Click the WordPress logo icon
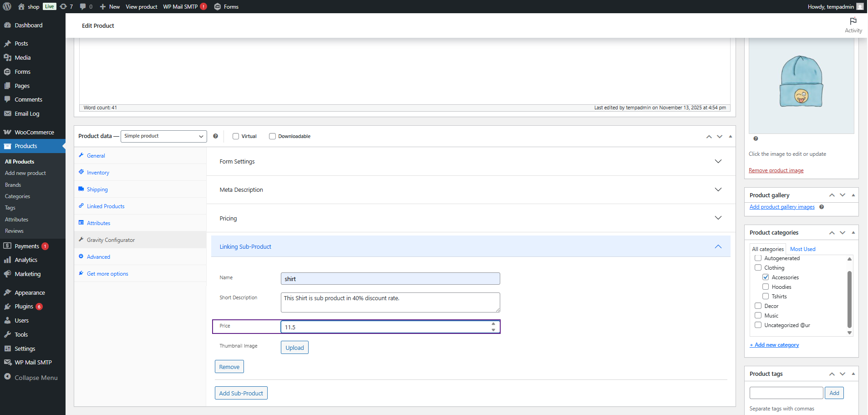This screenshot has width=868, height=415. 7,6
